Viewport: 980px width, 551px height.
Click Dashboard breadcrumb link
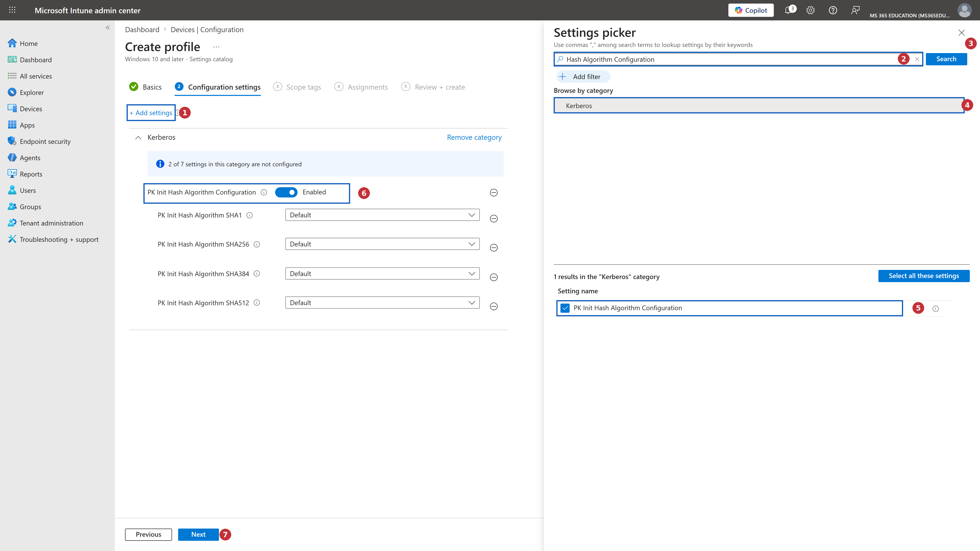click(142, 30)
